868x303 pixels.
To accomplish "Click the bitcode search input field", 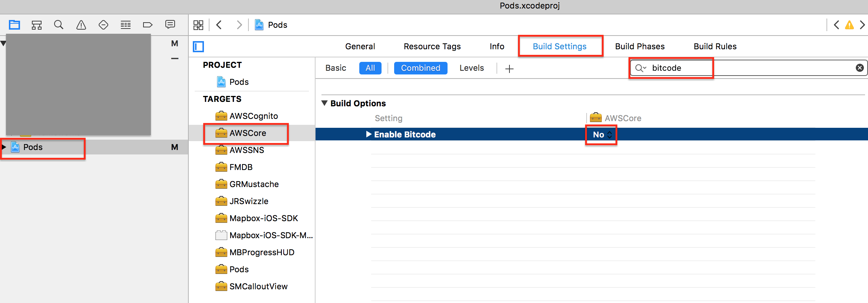I will [749, 68].
